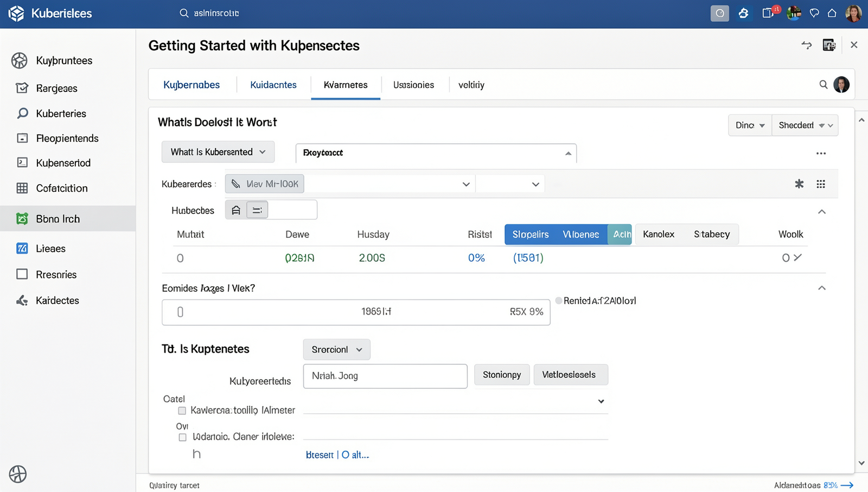
Task: Toggle the Kavlercsa tonillo IAlmeter checkbox
Action: coord(182,411)
